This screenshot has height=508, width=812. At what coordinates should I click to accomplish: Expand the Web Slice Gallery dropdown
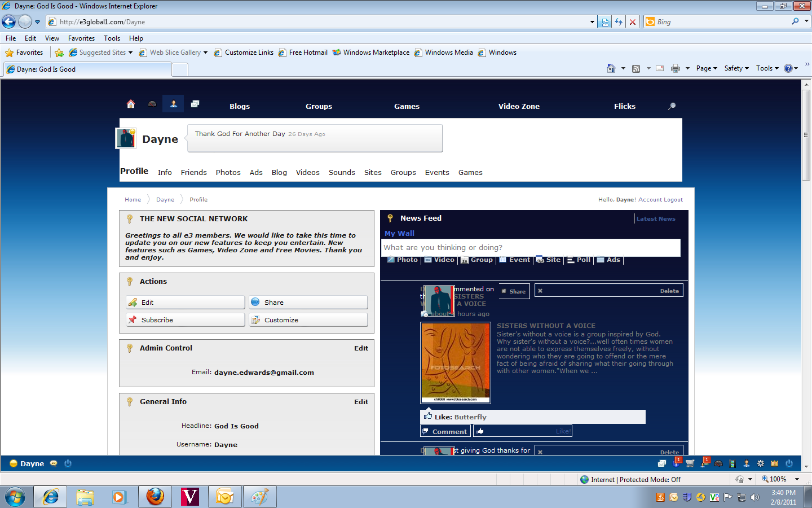click(x=205, y=52)
